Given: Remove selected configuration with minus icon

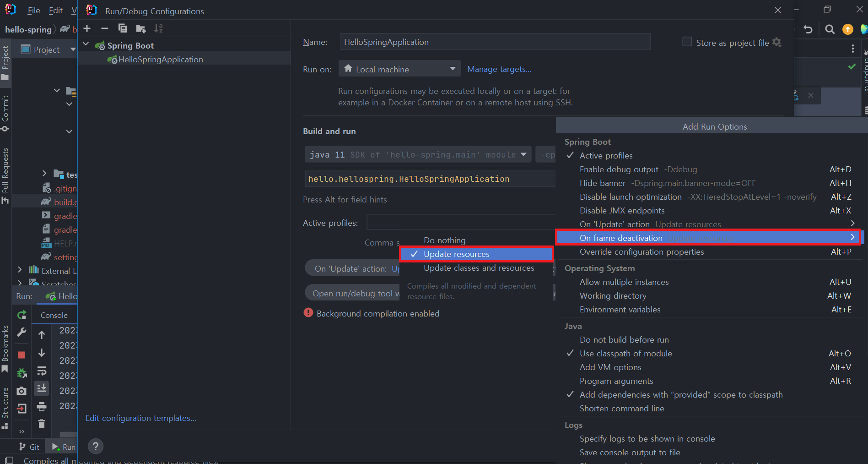Looking at the screenshot, I should coord(105,28).
